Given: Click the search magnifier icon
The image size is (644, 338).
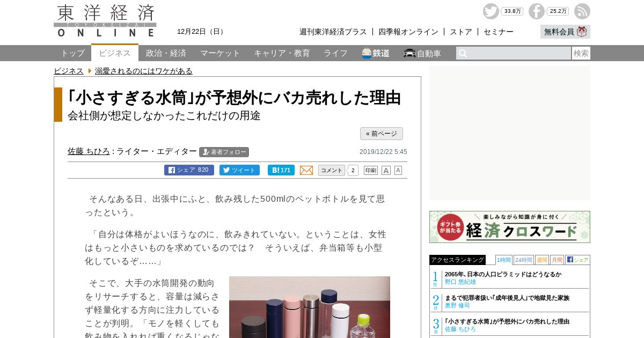Looking at the screenshot, I should tap(463, 53).
